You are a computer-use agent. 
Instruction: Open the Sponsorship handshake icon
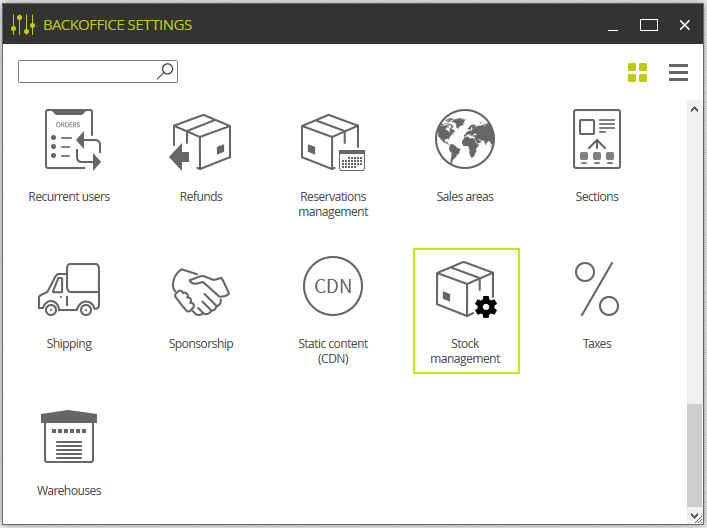[201, 292]
